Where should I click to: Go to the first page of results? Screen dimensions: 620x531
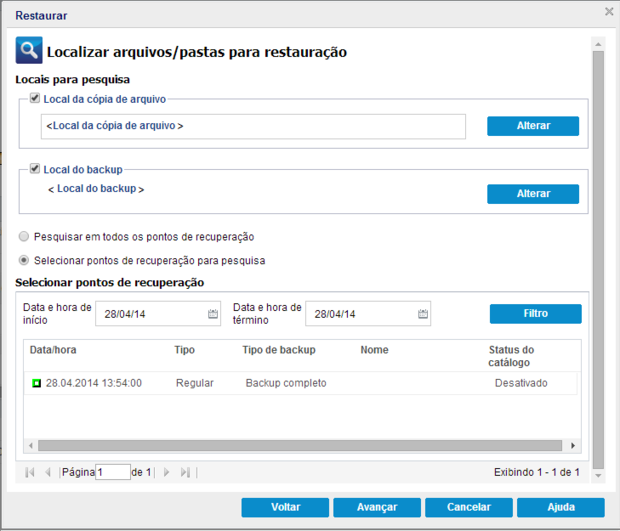[x=30, y=472]
